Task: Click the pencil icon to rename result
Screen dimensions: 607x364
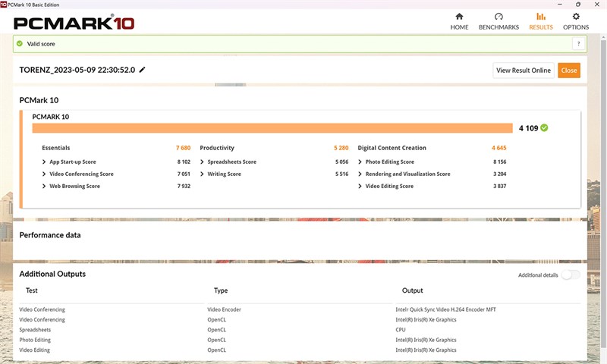Action: point(142,70)
